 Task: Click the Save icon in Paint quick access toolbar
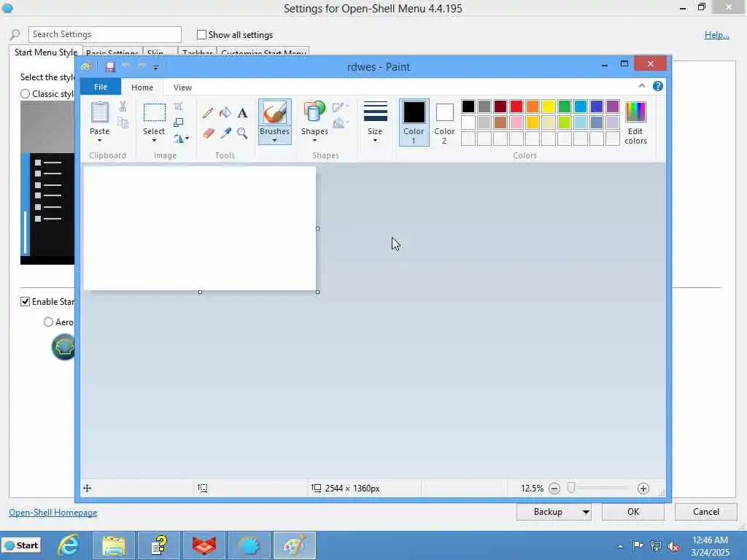tap(110, 67)
